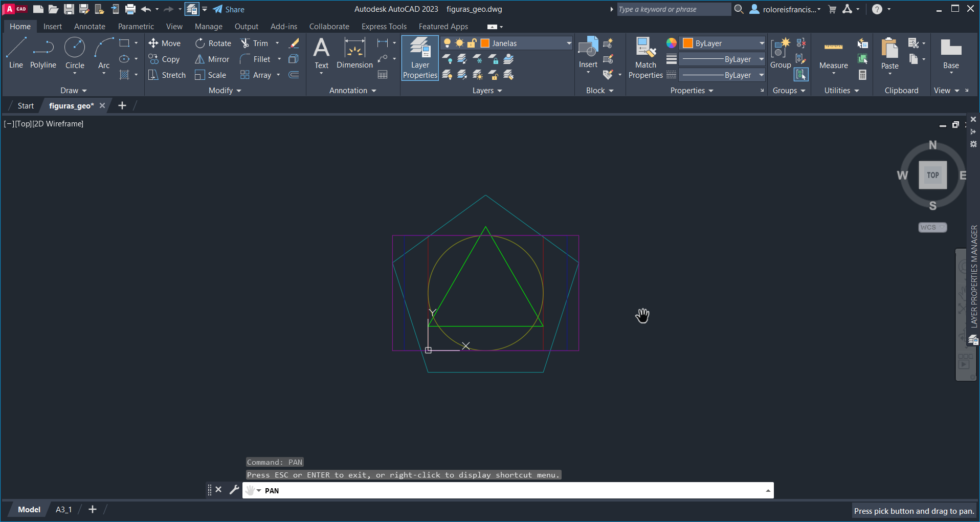Switch to the Annotate ribbon tab

tap(90, 27)
